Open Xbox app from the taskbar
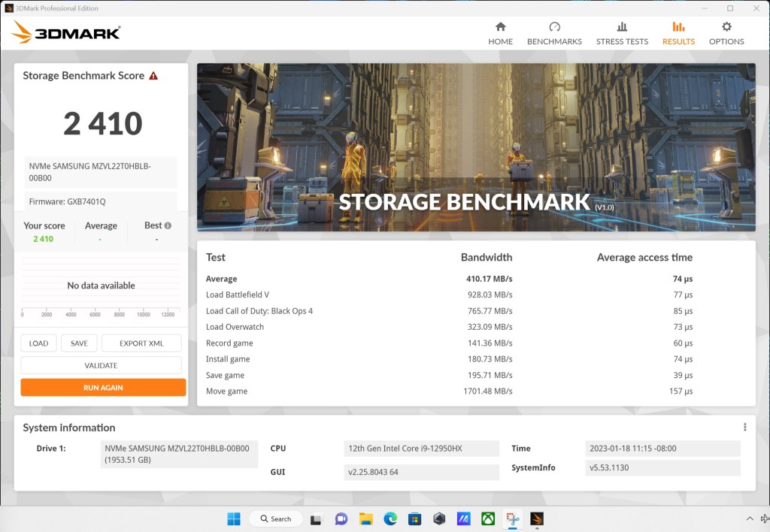This screenshot has width=770, height=532. pos(489,518)
